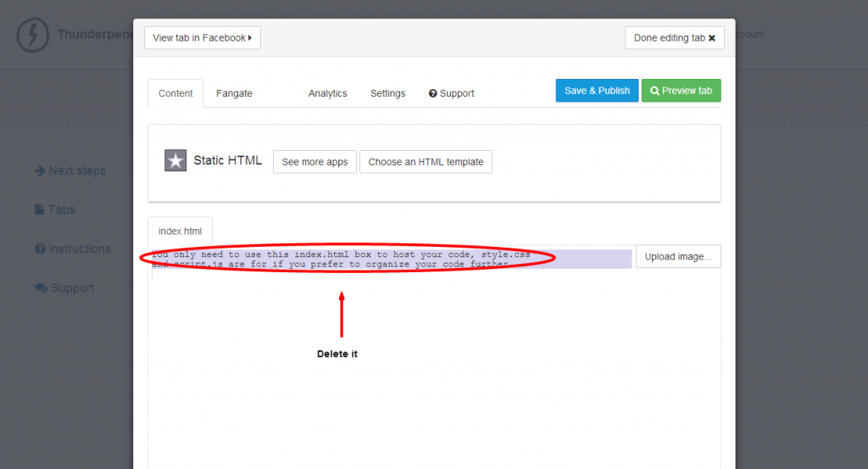Open the Support tab with question icon
This screenshot has width=868, height=469.
point(452,93)
